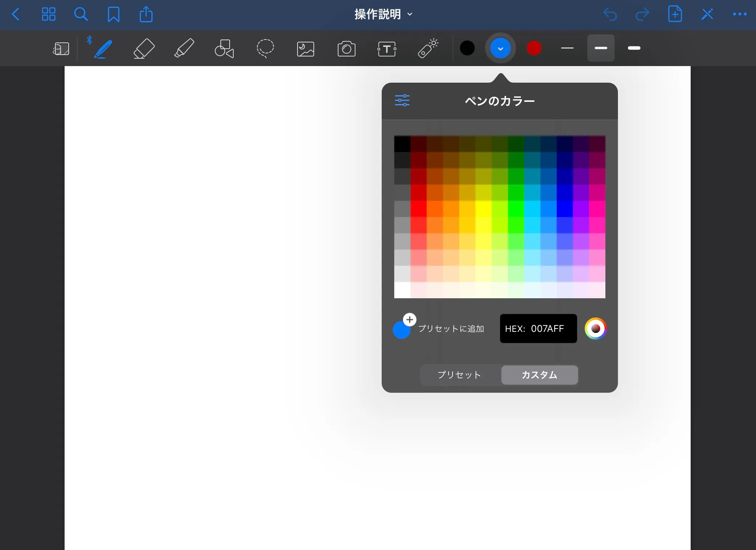Select the Camera tool
The image size is (756, 550).
tap(346, 48)
